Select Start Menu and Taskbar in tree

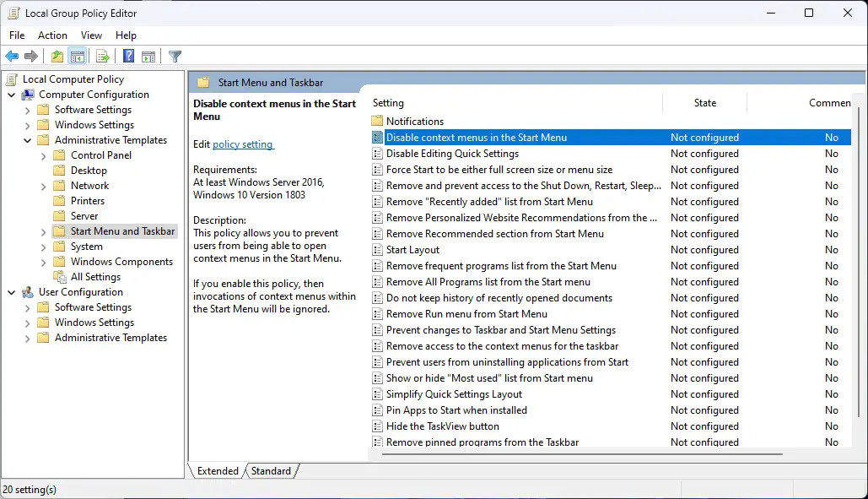(x=122, y=231)
